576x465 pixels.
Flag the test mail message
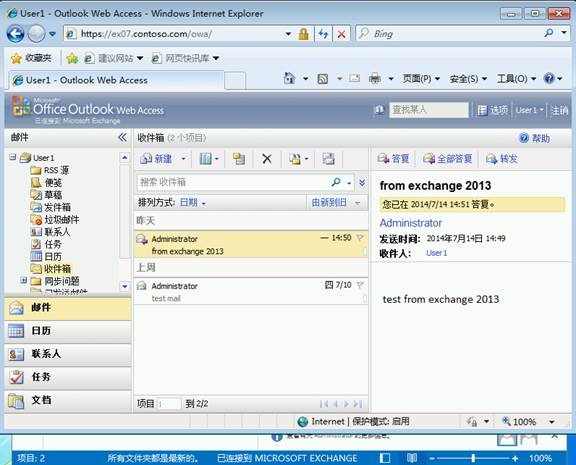coord(360,285)
